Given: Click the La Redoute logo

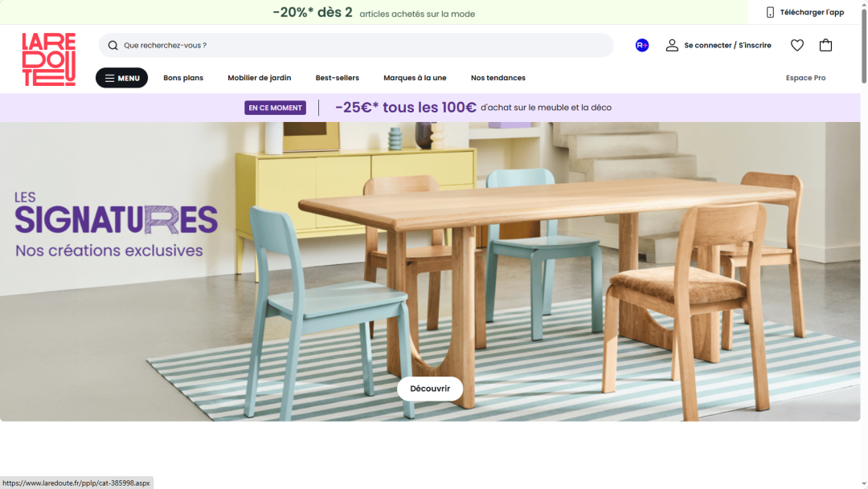Looking at the screenshot, I should [49, 59].
